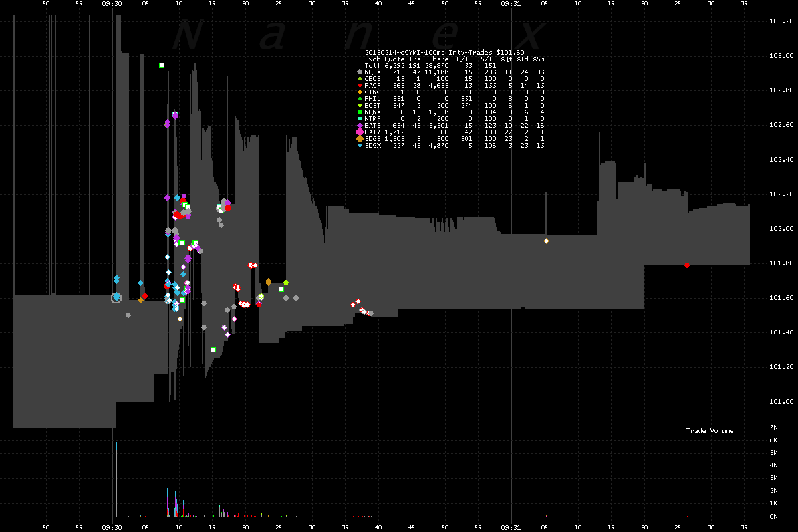Screen dimensions: 798x532
Task: Click total share value 28,870
Action: point(437,65)
